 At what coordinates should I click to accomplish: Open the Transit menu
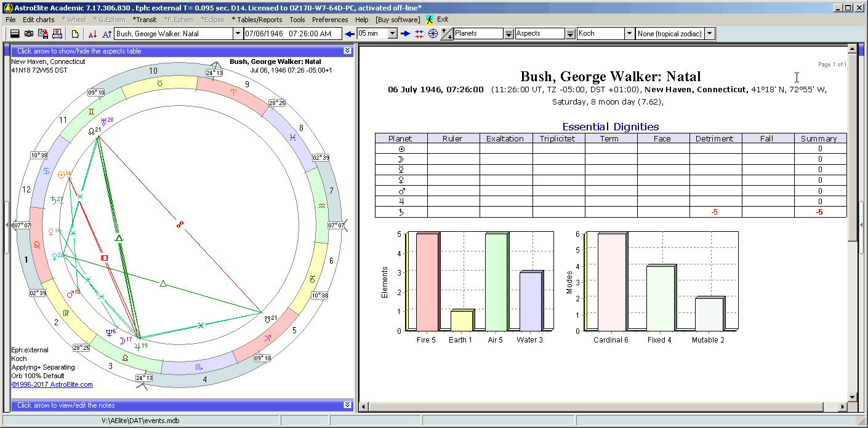pyautogui.click(x=144, y=20)
